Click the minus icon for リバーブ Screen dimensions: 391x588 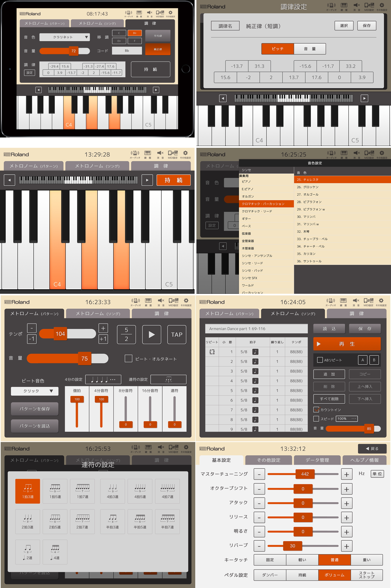click(259, 546)
